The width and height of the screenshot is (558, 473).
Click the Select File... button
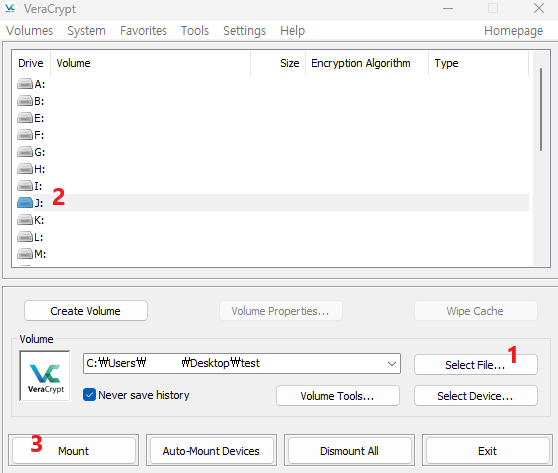pos(476,364)
